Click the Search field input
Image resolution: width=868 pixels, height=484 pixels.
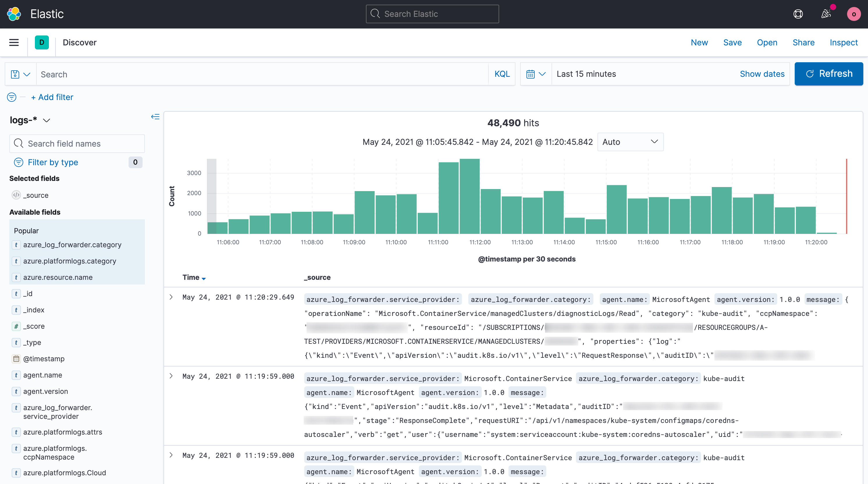point(263,73)
